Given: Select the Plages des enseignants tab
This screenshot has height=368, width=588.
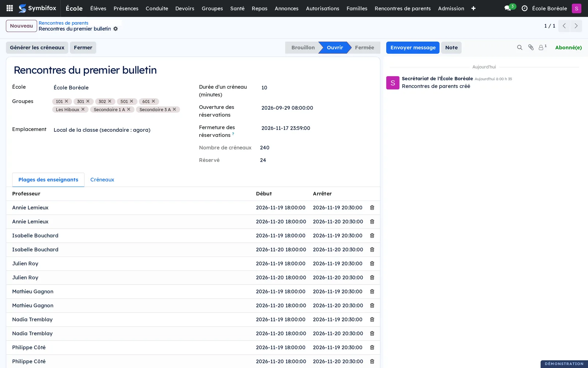Looking at the screenshot, I should coord(48,180).
